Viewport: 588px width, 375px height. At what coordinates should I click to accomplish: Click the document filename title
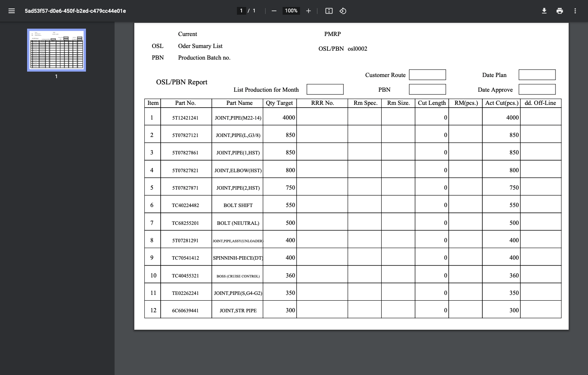coord(75,11)
